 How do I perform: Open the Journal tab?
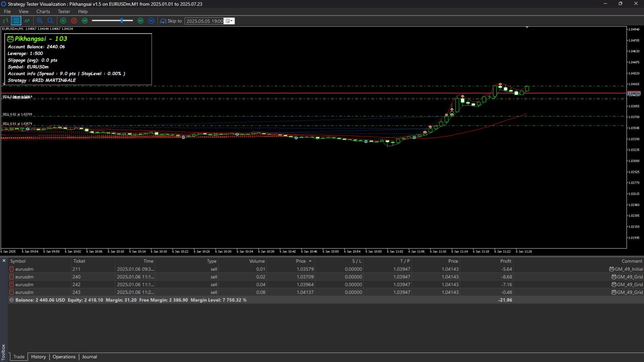[x=90, y=357]
